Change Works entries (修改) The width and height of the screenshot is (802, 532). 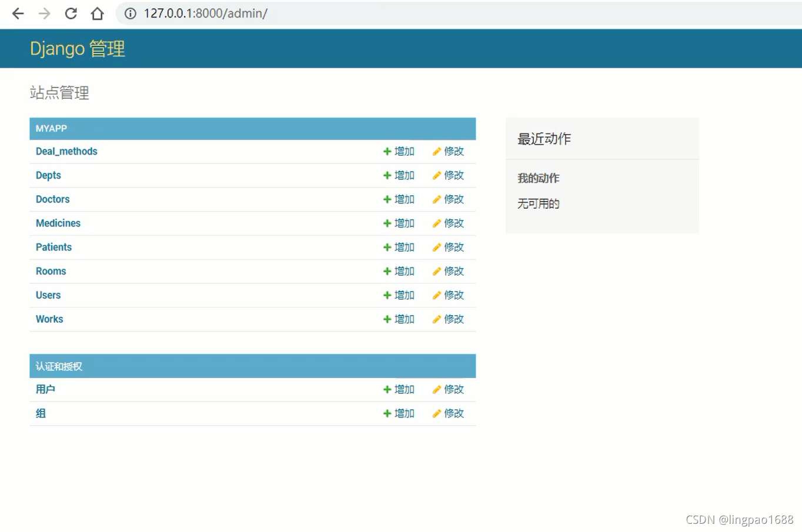click(448, 319)
